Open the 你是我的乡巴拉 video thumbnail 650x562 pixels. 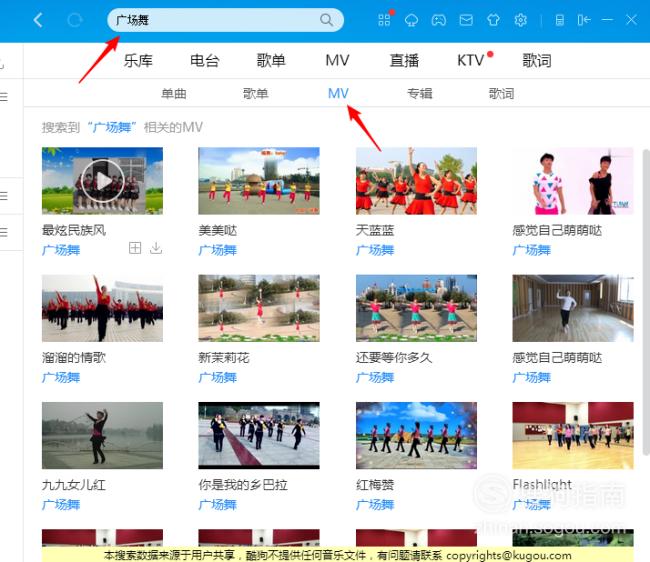[259, 435]
